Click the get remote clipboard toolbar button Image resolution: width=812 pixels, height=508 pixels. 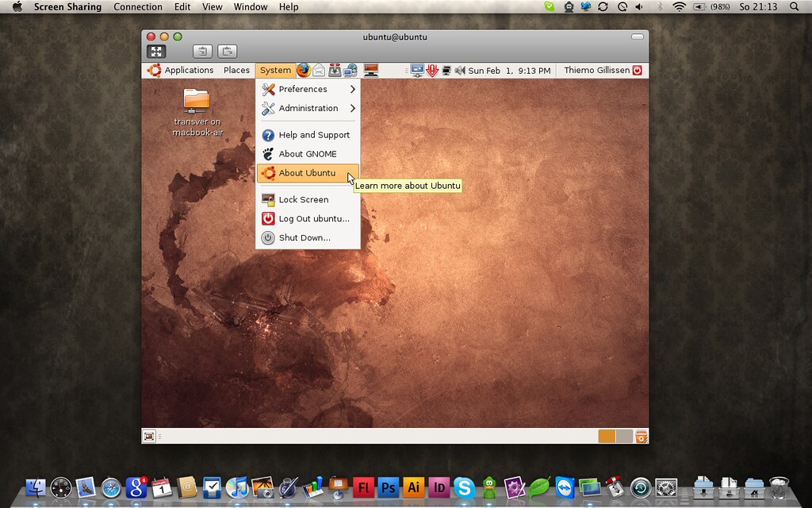pos(202,51)
